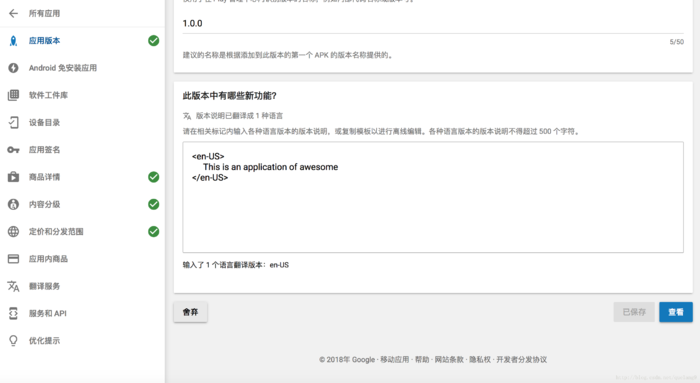This screenshot has width=700, height=383.
Task: Open the 内容分级 rating icon
Action: 13,204
